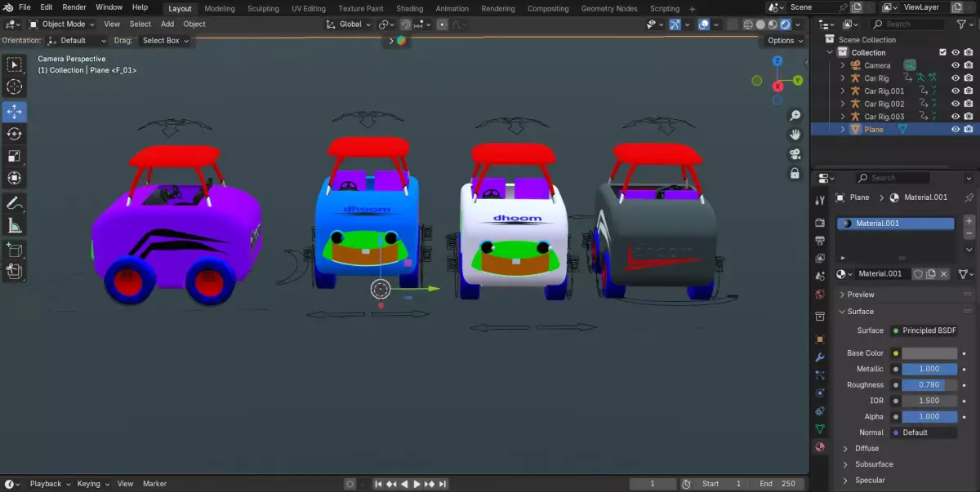
Task: Open the Object Mode dropdown
Action: (62, 24)
